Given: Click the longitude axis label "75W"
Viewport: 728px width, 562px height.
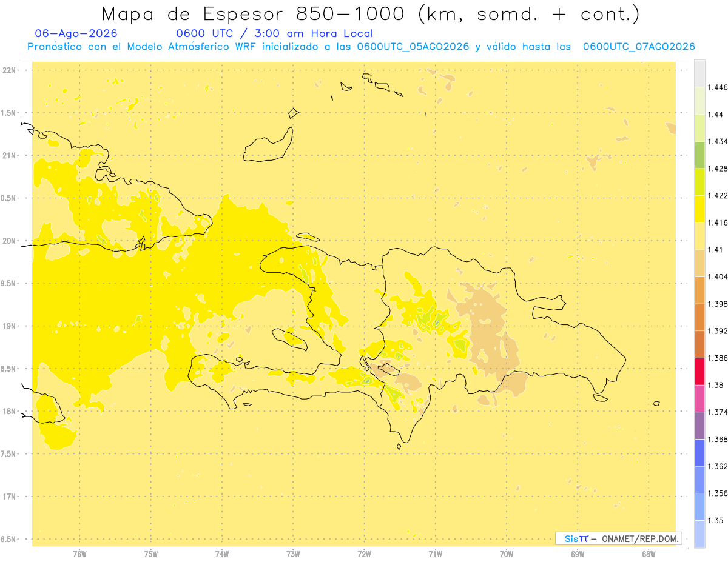Looking at the screenshot, I should tap(151, 554).
